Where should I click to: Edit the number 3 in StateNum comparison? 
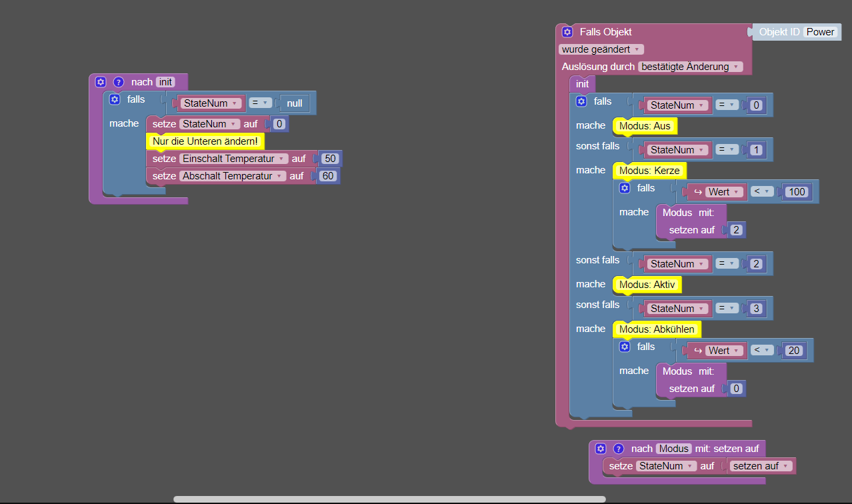pos(755,309)
